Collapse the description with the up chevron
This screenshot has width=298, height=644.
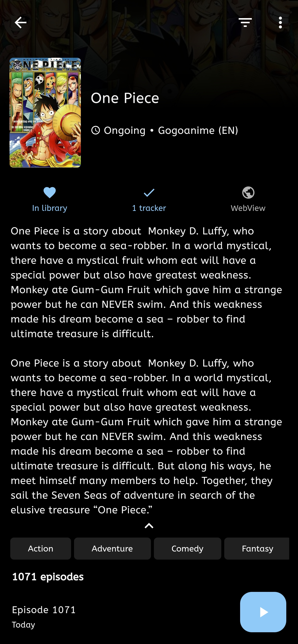[x=149, y=526]
